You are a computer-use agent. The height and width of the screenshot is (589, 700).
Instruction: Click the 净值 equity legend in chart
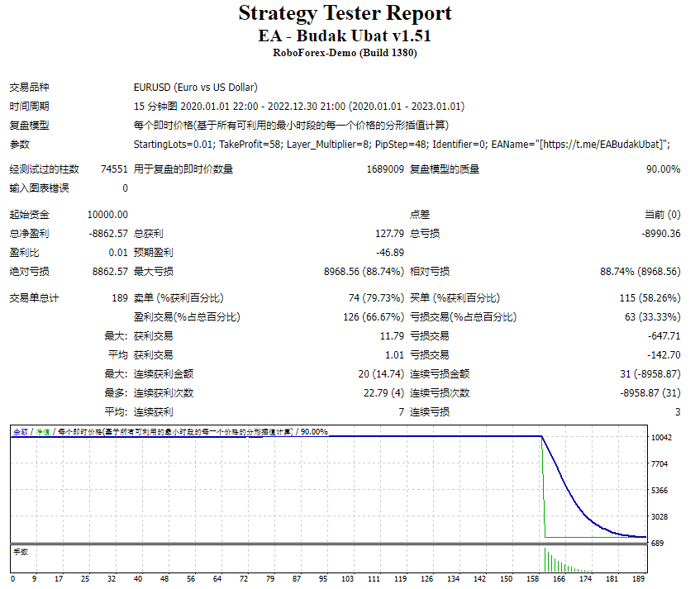point(43,432)
